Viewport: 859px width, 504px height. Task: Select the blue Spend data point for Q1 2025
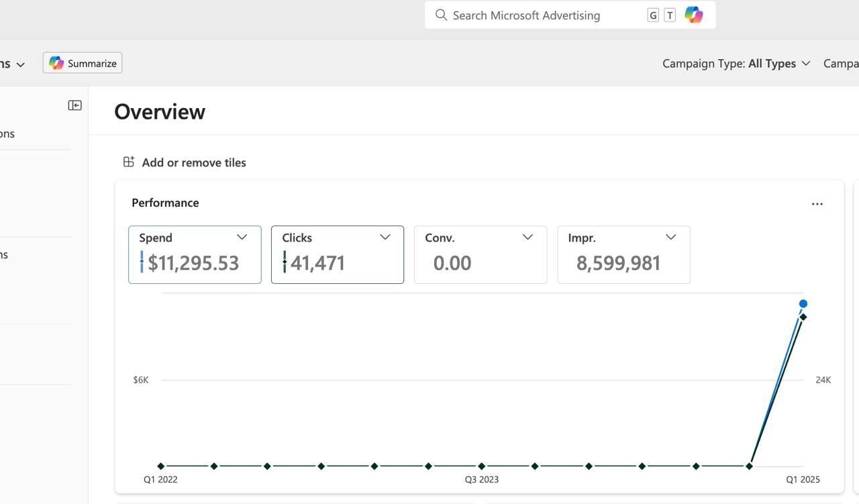coord(803,304)
